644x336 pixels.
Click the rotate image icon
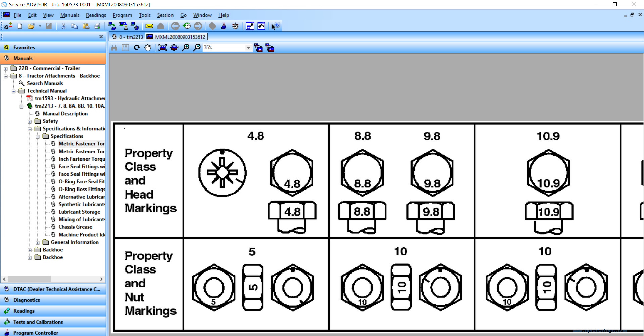(137, 48)
